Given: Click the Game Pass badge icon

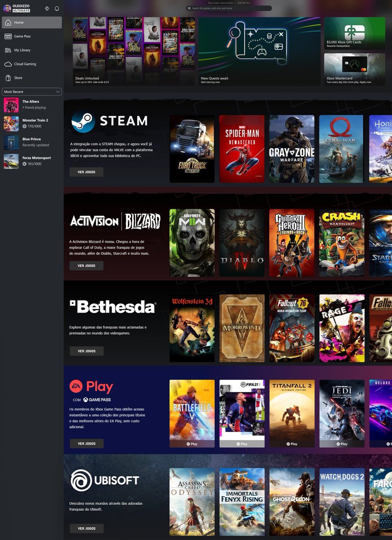Looking at the screenshot, I should 8,36.
